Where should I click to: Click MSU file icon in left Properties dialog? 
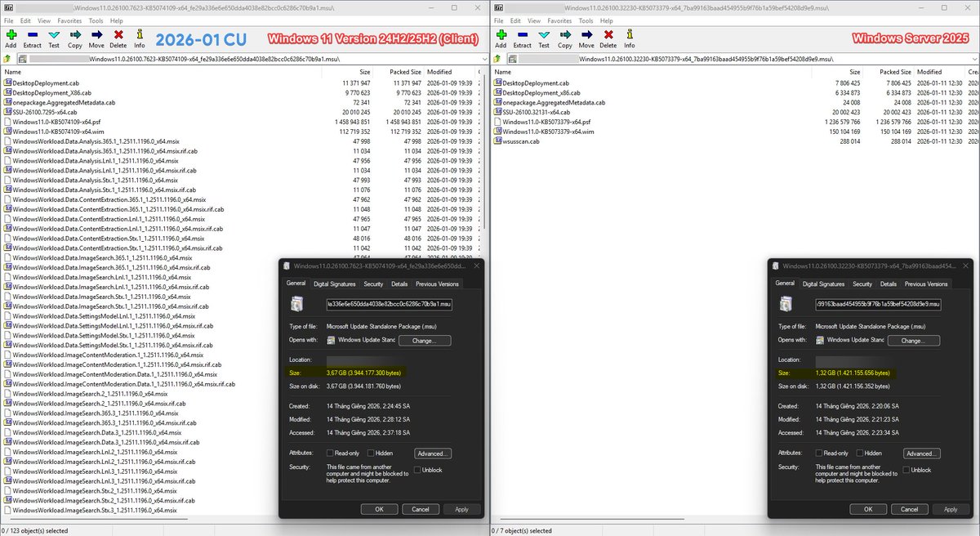point(297,304)
